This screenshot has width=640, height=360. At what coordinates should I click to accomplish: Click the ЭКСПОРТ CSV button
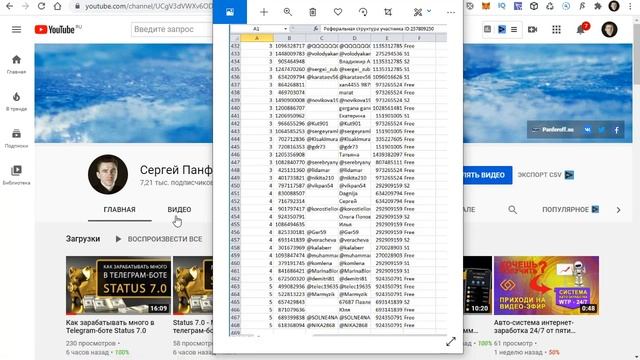point(546,175)
